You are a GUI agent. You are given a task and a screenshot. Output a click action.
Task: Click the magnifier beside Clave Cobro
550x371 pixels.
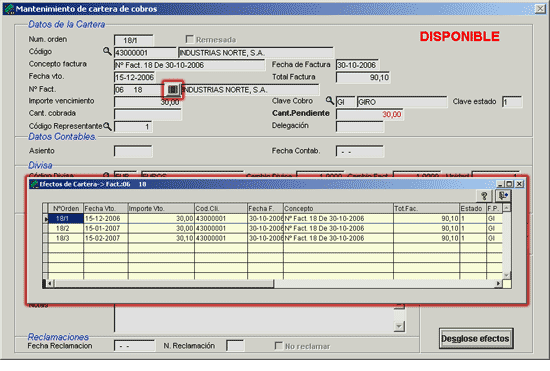(330, 101)
